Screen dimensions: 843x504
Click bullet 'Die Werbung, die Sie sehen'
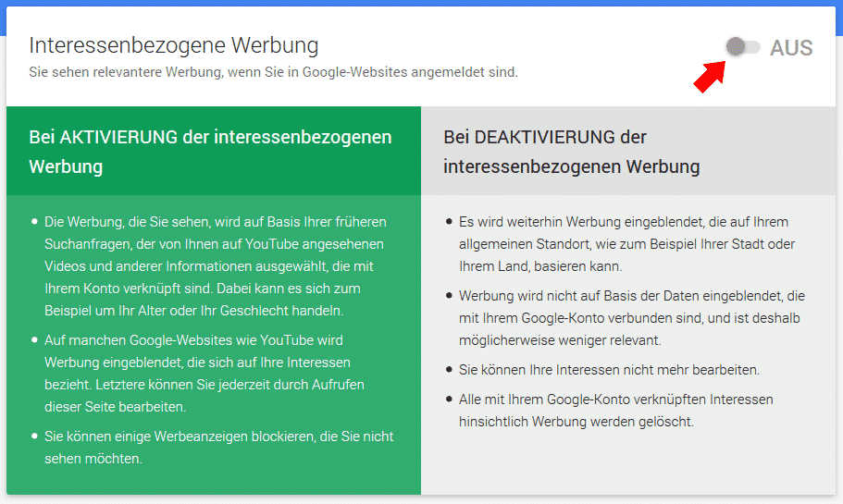pyautogui.click(x=216, y=266)
